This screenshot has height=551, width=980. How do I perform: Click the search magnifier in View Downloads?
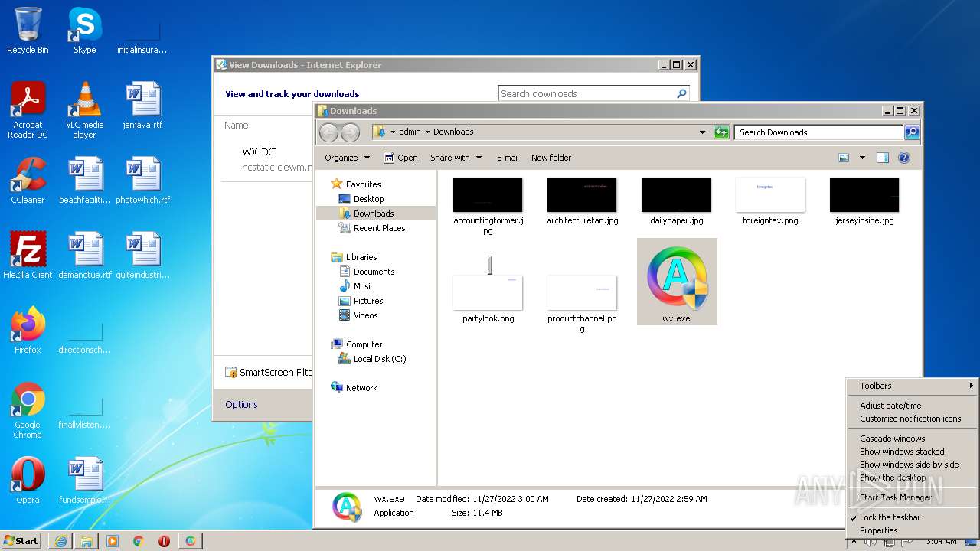681,93
